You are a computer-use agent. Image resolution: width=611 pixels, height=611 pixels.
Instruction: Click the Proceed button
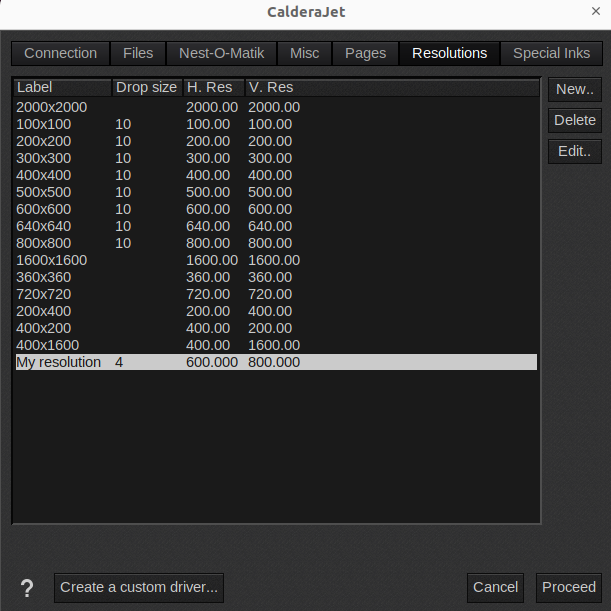[569, 588]
